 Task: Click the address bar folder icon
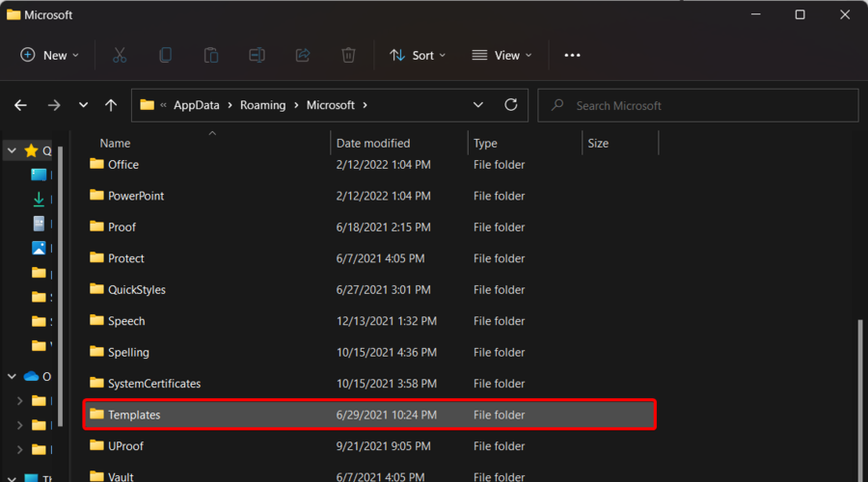pyautogui.click(x=147, y=104)
